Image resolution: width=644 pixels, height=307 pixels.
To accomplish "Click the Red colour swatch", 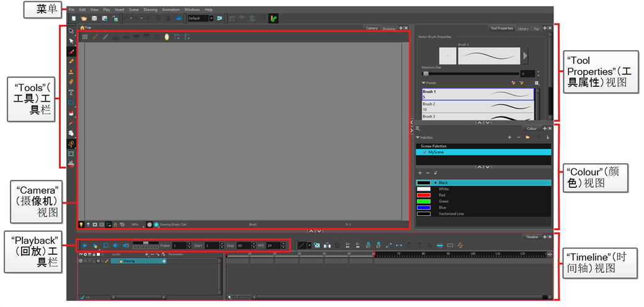I will tap(424, 195).
